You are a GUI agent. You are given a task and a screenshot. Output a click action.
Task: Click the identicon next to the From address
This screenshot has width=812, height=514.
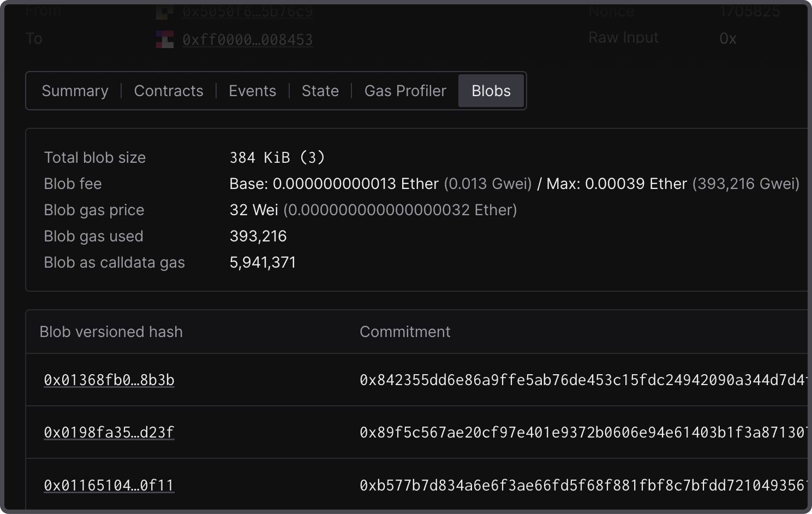164,11
